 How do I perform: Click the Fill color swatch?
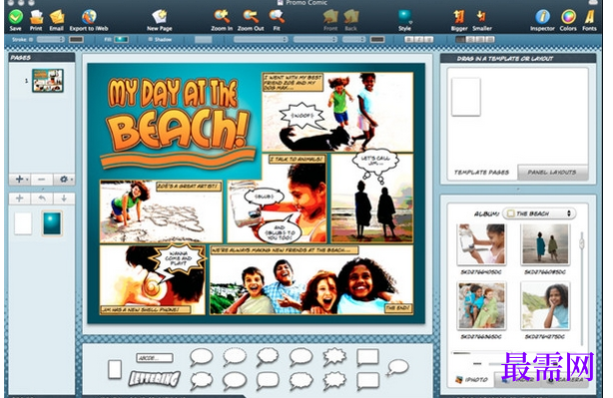point(122,39)
